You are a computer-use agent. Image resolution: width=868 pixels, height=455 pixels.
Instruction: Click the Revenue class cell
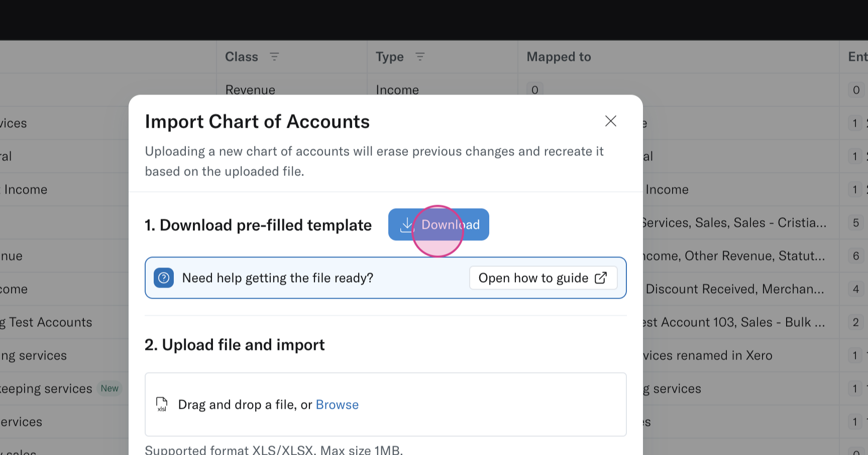coord(250,89)
